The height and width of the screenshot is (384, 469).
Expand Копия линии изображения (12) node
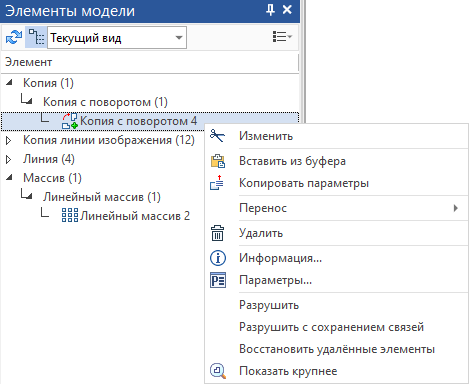click(9, 140)
